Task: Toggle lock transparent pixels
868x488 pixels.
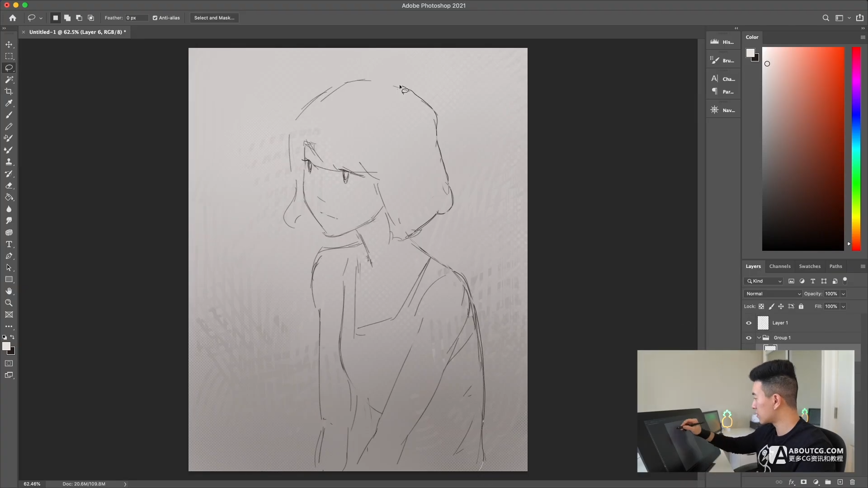Action: [x=761, y=306]
